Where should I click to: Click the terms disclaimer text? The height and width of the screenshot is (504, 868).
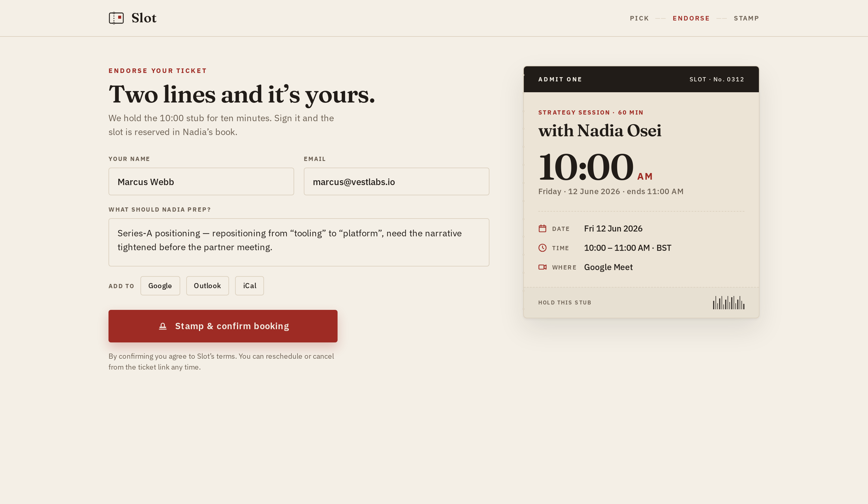(x=221, y=362)
